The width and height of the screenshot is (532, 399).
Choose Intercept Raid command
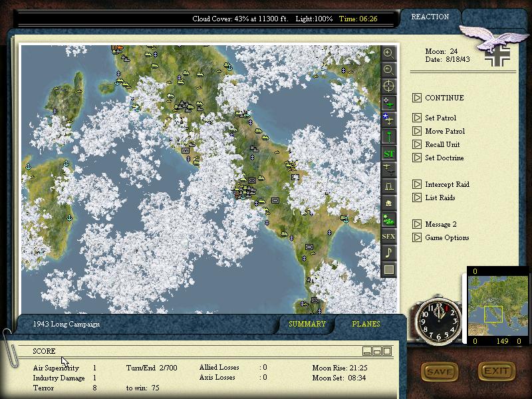coord(447,184)
